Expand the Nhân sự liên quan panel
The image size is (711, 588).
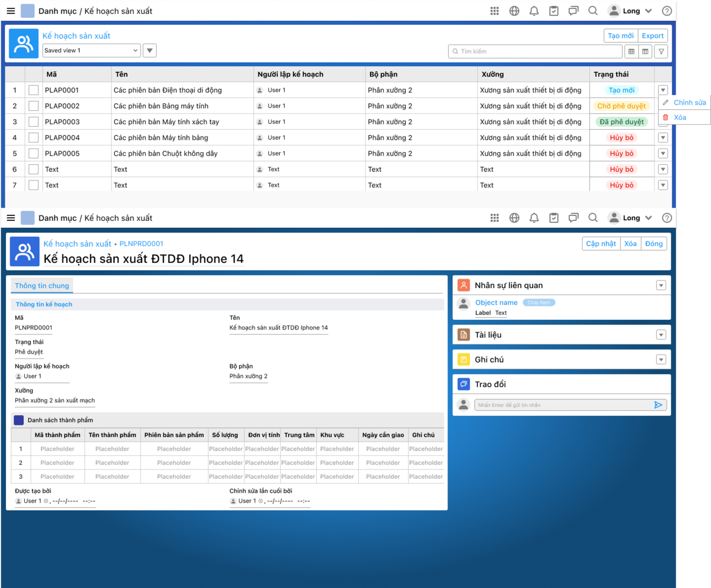click(661, 285)
